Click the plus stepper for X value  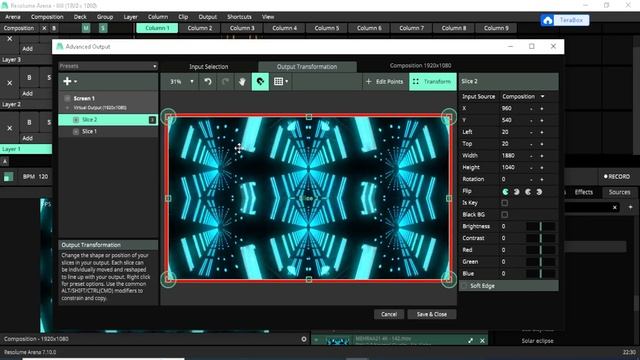click(542, 109)
